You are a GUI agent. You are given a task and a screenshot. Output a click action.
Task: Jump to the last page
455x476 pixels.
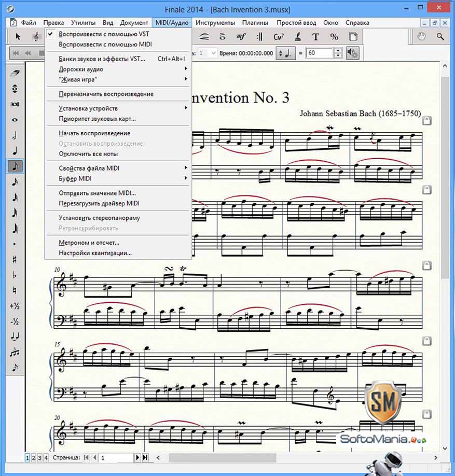click(145, 457)
